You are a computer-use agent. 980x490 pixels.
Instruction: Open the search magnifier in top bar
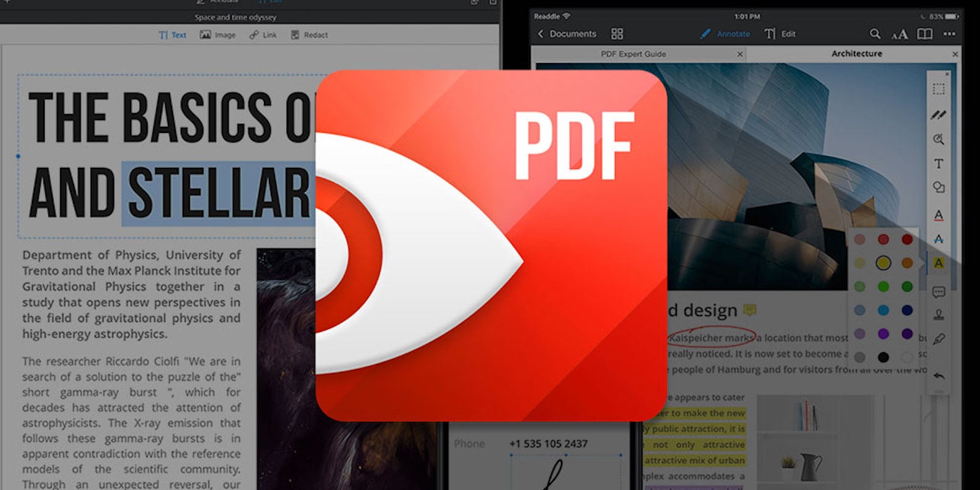pos(875,34)
